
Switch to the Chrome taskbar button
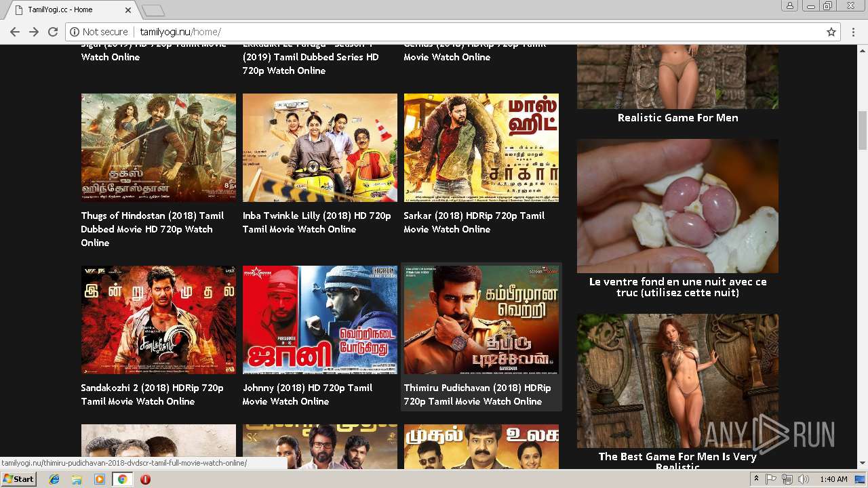tap(122, 479)
